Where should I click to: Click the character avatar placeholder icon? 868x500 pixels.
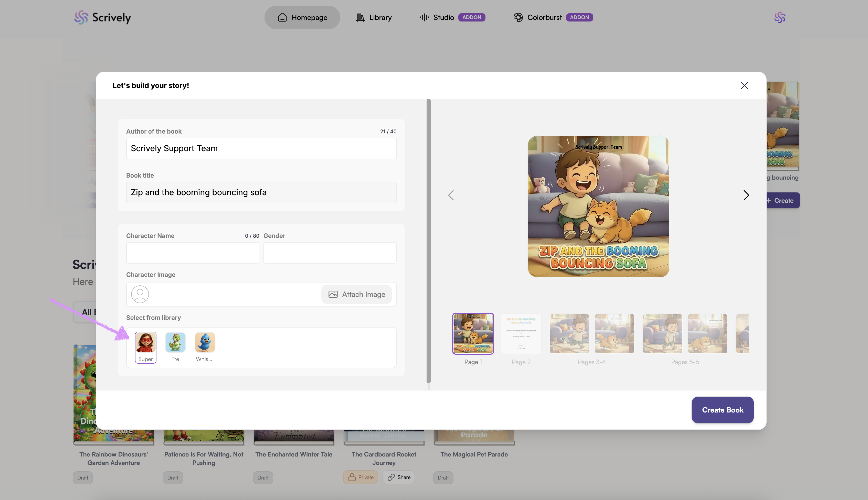[140, 294]
